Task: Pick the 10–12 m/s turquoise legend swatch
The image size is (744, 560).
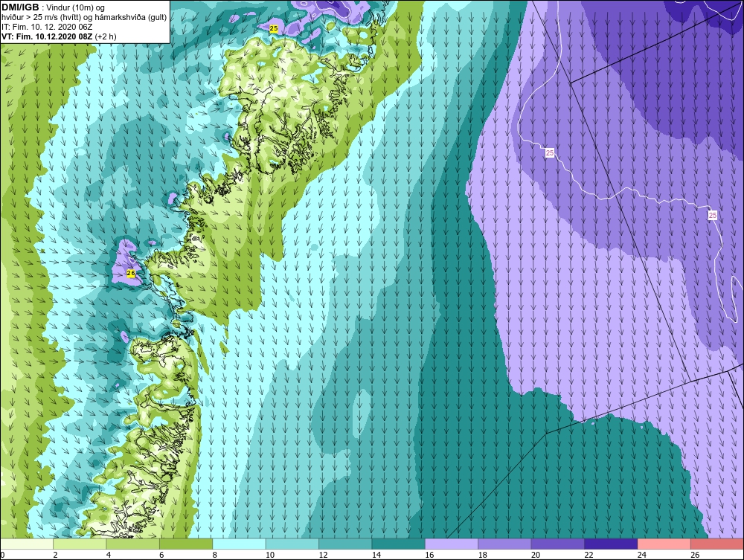Action: coord(292,544)
